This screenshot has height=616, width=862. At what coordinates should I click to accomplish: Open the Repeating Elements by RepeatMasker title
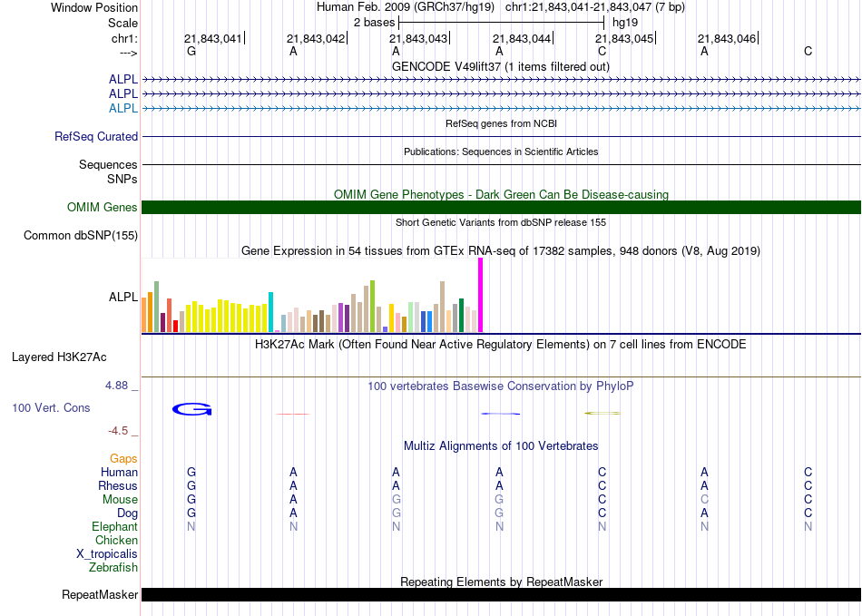[x=501, y=582]
